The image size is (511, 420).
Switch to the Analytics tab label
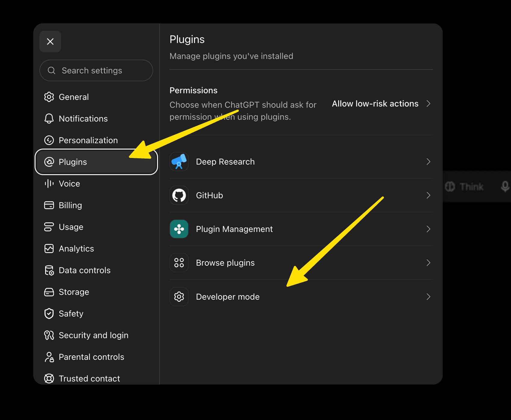(x=76, y=249)
